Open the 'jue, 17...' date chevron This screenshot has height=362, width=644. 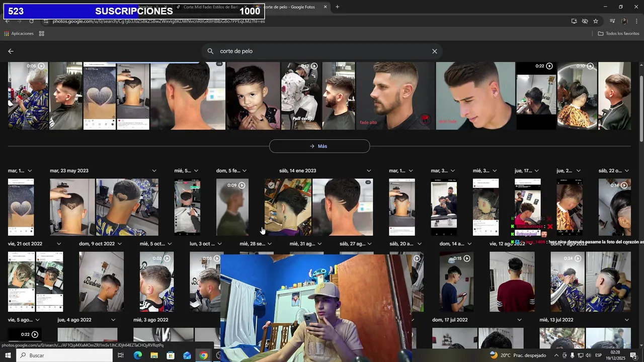537,171
